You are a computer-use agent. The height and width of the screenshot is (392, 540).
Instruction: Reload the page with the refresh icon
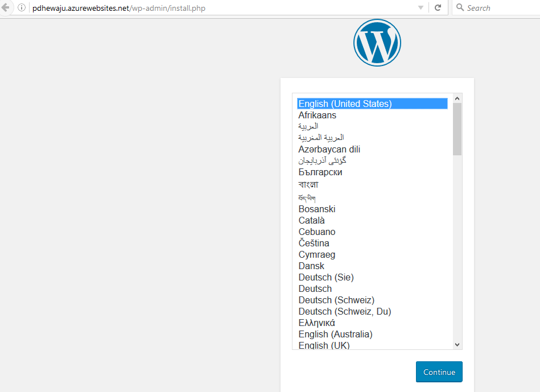(438, 7)
